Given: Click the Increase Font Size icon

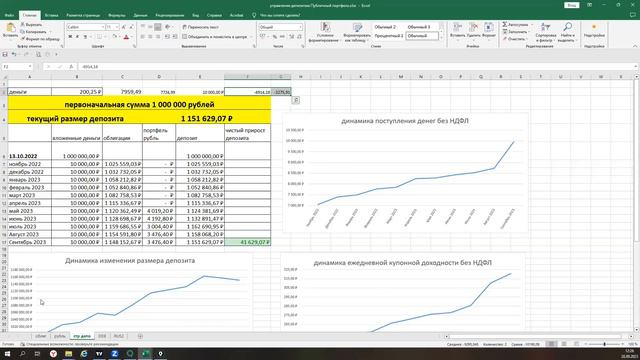Looking at the screenshot, I should click(124, 27).
